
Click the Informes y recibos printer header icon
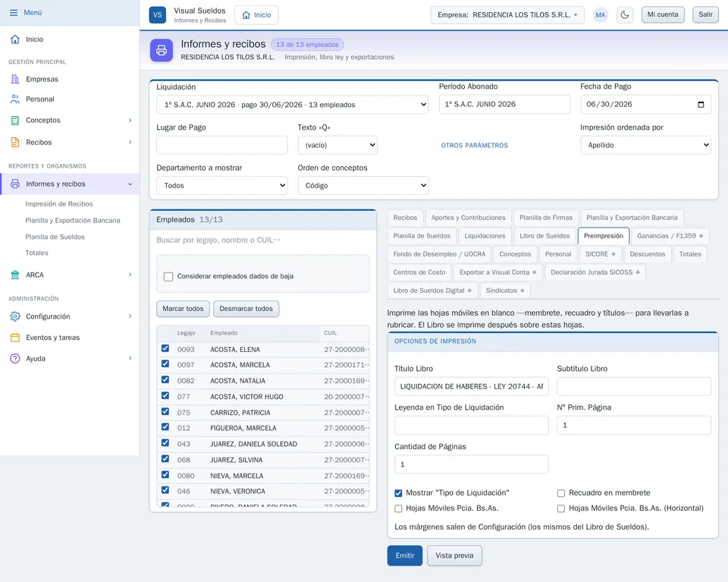[161, 50]
